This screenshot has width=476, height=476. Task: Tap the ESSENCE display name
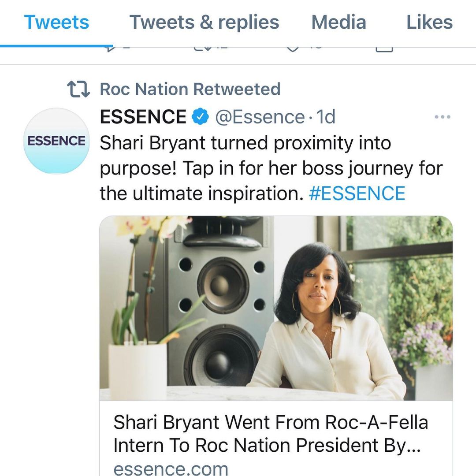pyautogui.click(x=143, y=117)
